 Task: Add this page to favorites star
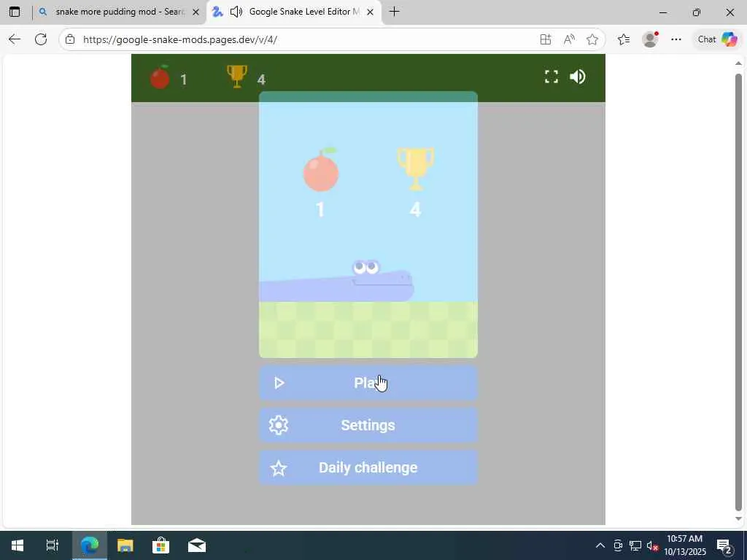(592, 39)
